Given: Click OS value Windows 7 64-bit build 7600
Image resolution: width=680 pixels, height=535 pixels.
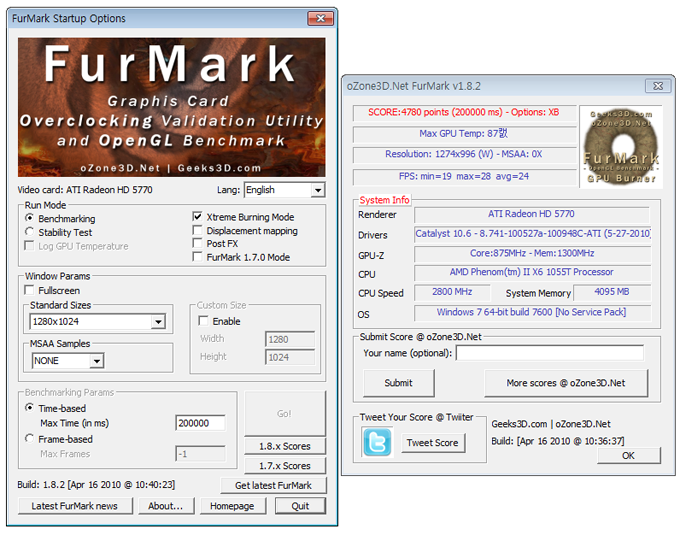Looking at the screenshot, I should (x=533, y=312).
